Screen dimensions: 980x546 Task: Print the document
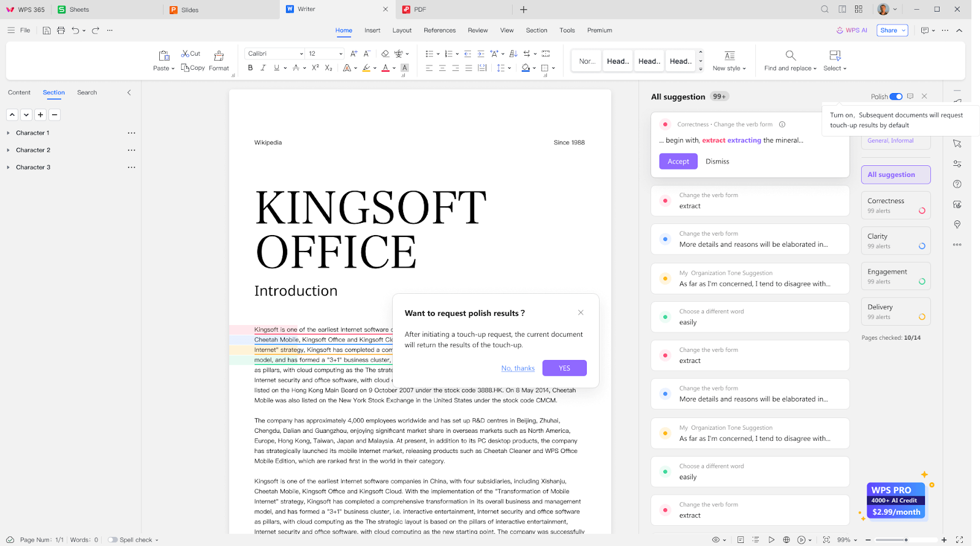(x=61, y=31)
